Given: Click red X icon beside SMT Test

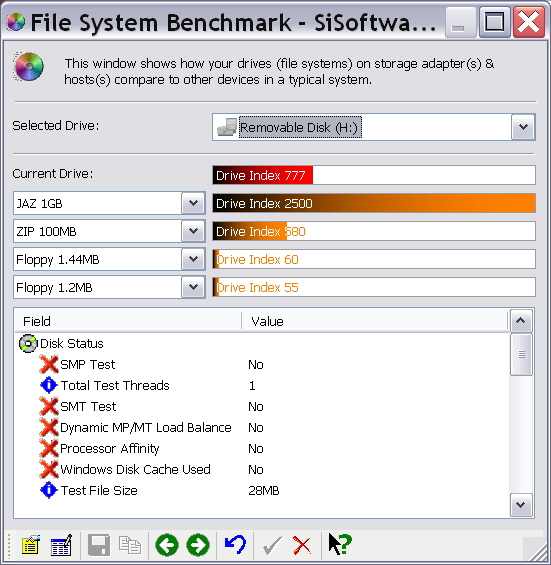Looking at the screenshot, I should coord(49,406).
